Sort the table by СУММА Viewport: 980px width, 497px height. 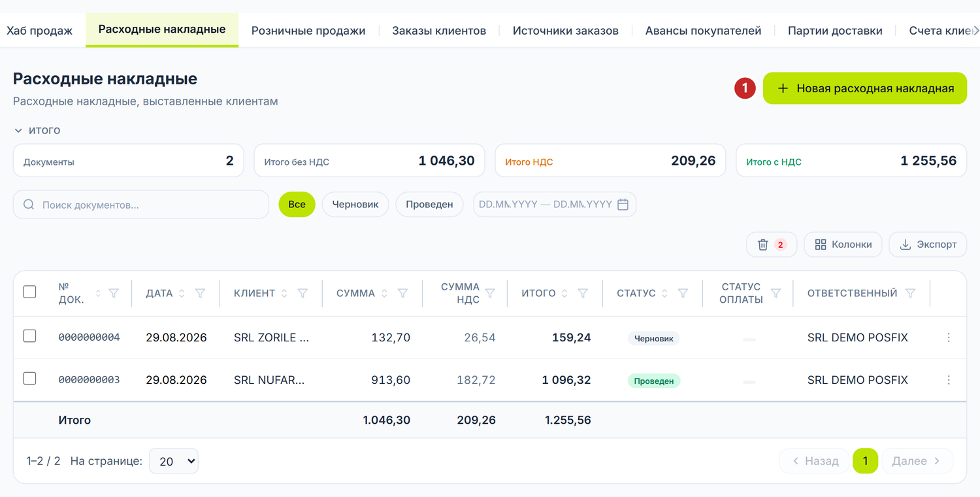(384, 294)
